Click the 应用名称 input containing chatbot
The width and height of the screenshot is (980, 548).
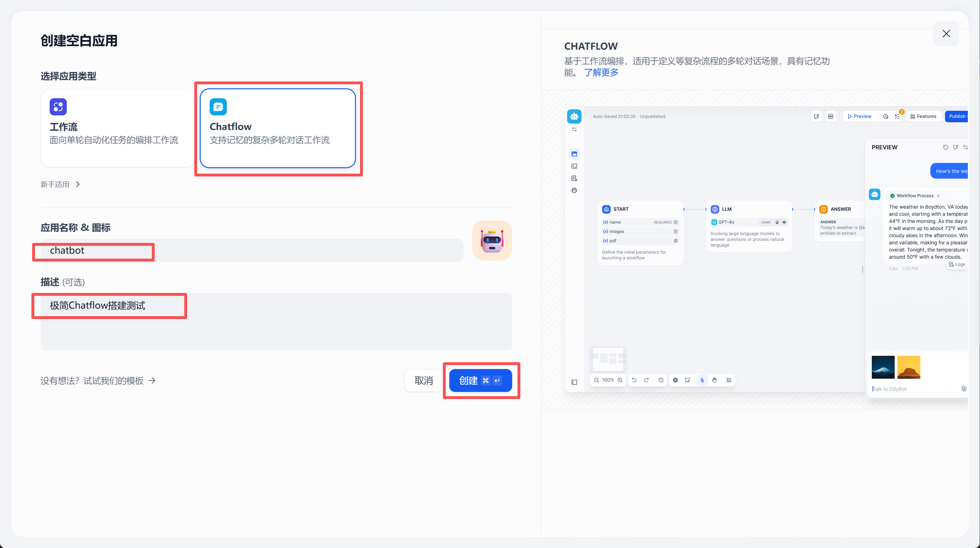tap(252, 250)
